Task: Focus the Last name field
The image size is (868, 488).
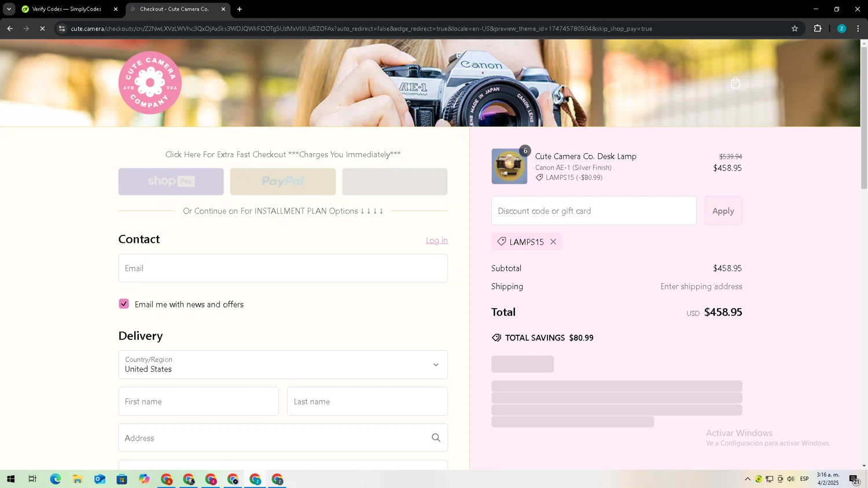Action: pos(367,401)
